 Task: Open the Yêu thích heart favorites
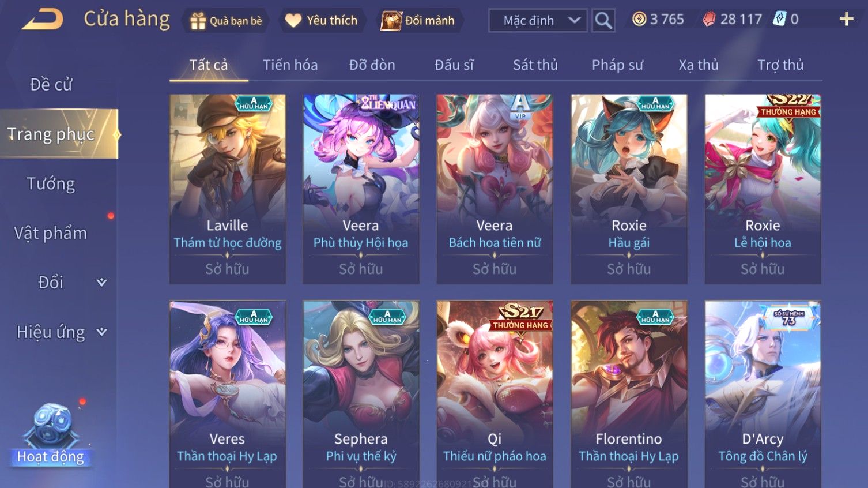[x=322, y=21]
